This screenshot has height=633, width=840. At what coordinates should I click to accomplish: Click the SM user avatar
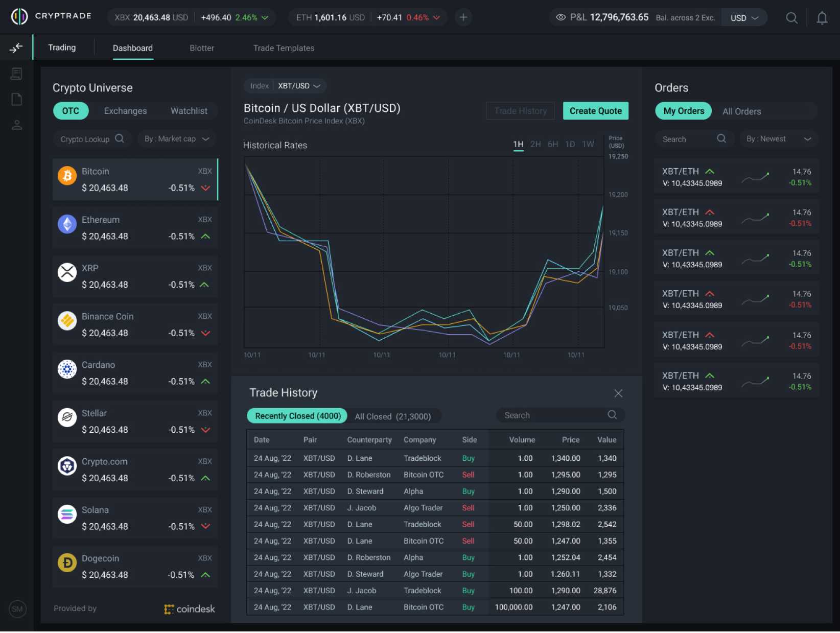tap(17, 609)
